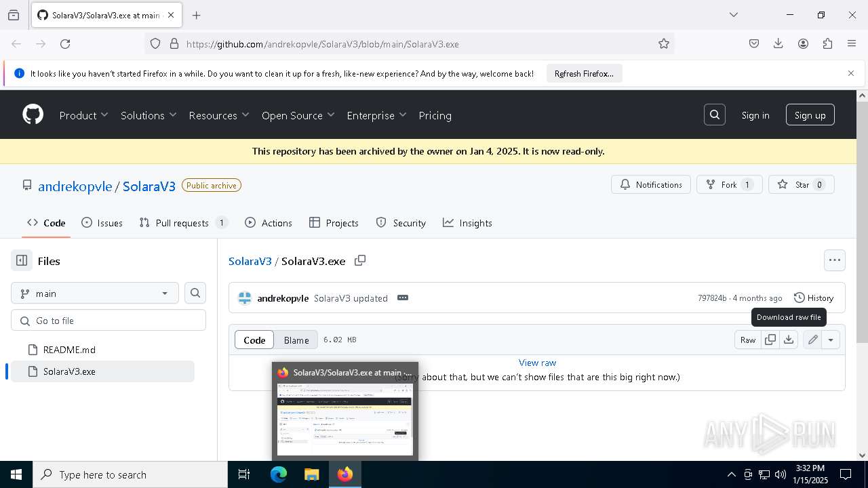Click Sign in link
Image resolution: width=868 pixels, height=488 pixels.
click(755, 115)
